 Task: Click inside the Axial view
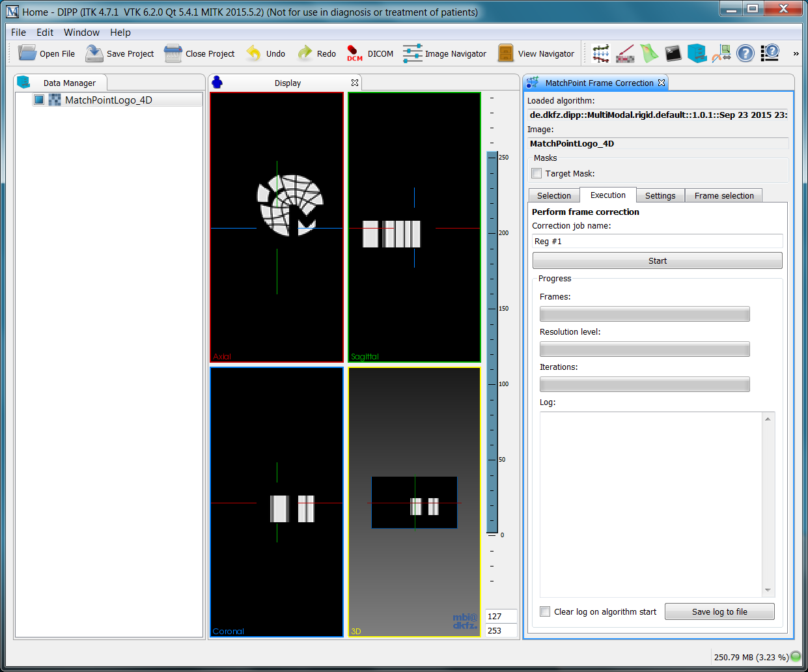pyautogui.click(x=277, y=227)
